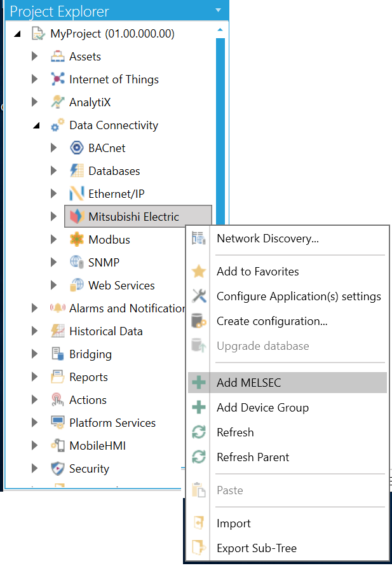Click the AnalytiX chart icon

pos(58,102)
